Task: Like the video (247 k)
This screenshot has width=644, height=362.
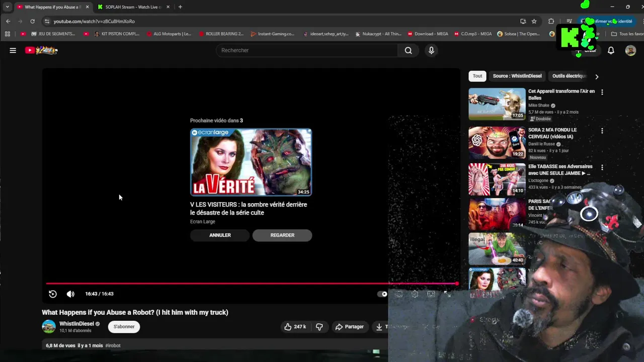Action: pos(295,327)
